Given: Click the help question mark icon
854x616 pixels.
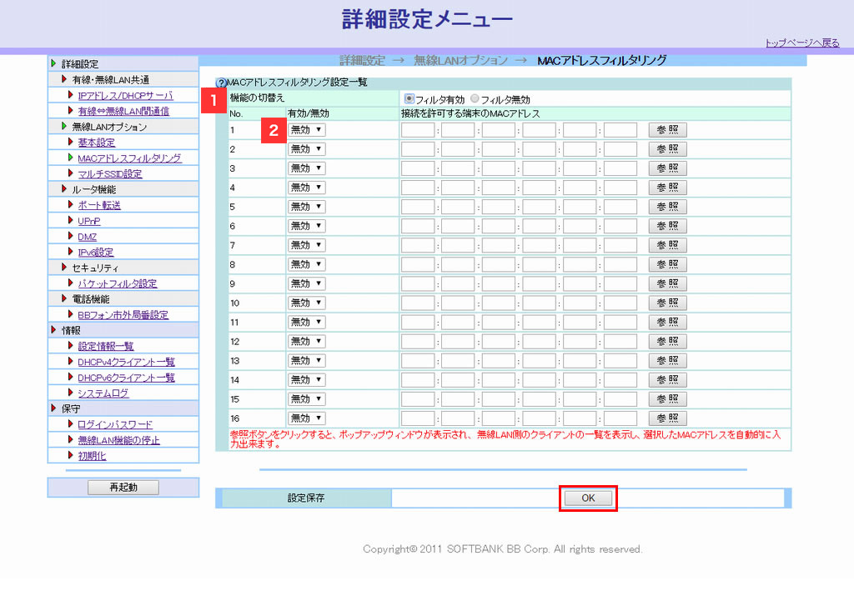Looking at the screenshot, I should 221,83.
